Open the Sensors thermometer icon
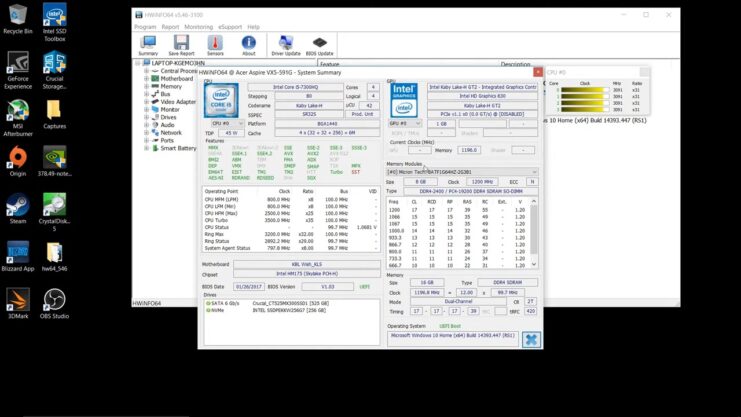The width and height of the screenshot is (741, 417). click(x=215, y=45)
